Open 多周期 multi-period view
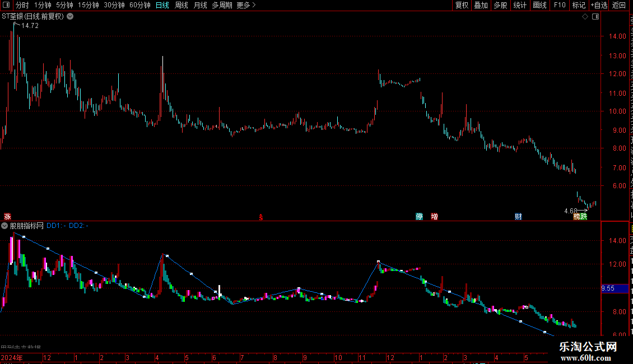 tap(222, 5)
